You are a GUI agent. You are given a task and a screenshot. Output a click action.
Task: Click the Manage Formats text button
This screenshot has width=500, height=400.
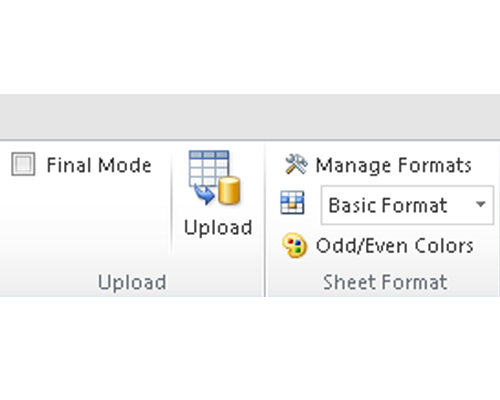click(394, 165)
